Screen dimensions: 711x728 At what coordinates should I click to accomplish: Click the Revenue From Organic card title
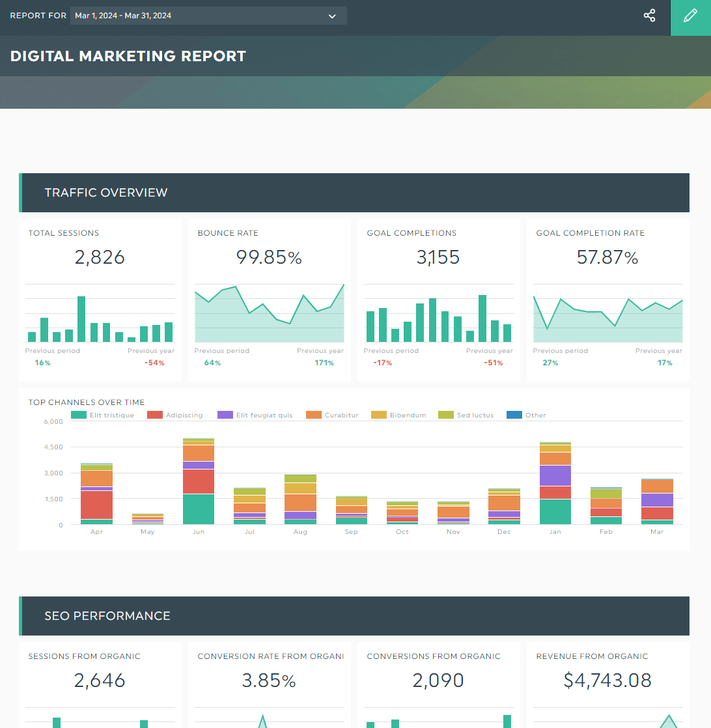(592, 656)
